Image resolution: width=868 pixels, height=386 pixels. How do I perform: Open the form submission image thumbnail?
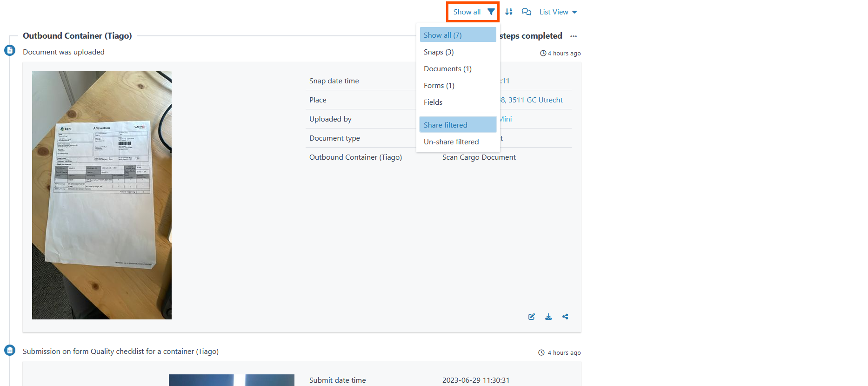click(x=232, y=380)
